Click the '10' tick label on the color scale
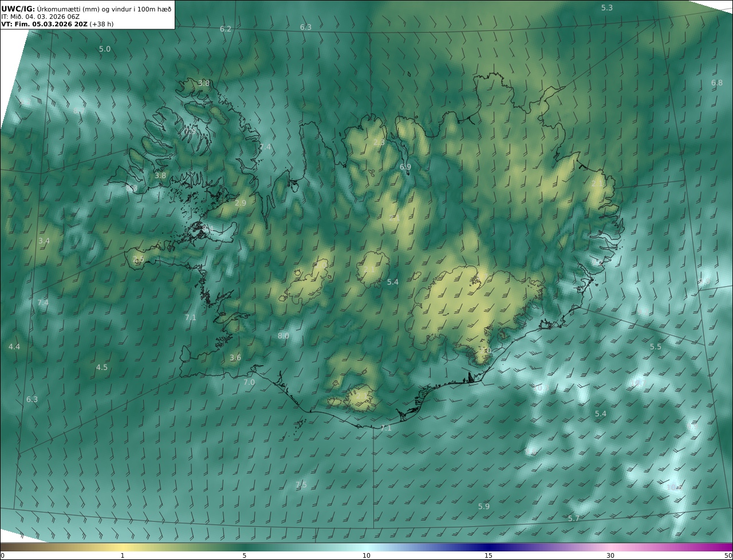 (x=366, y=555)
